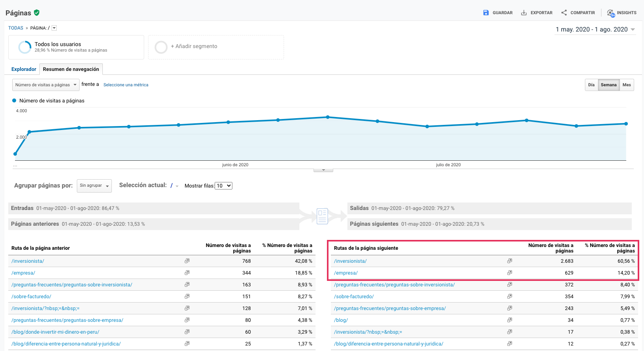Click the green verified shield next to Páginas
Viewport: 644px width, 351px height.
coord(37,13)
